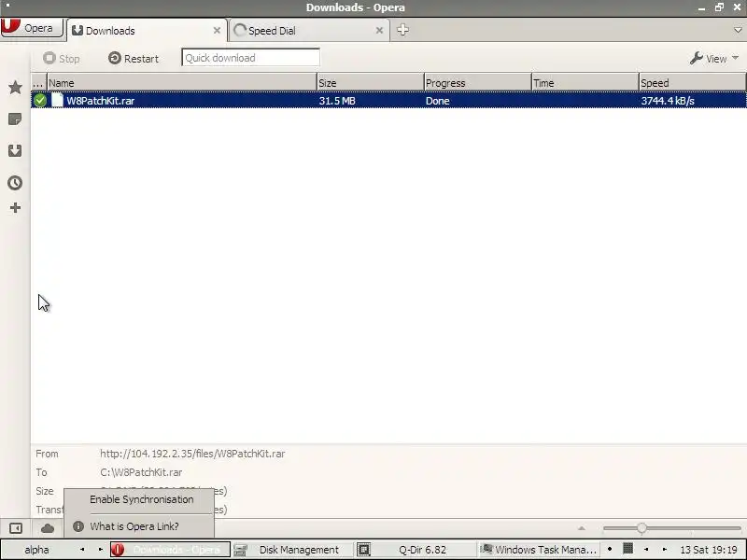
Task: Open the Bookmarks star panel
Action: tap(15, 87)
